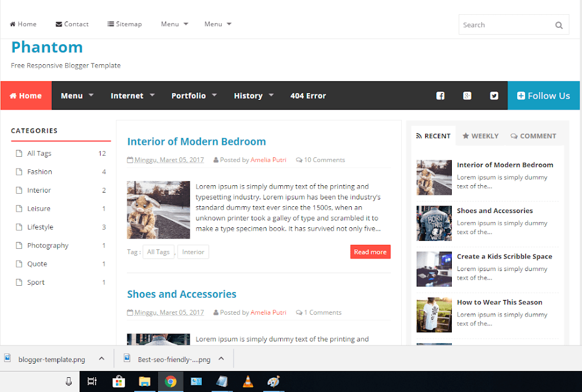Screen dimensions: 582x392
Task: Switch to the WEEKLY tab
Action: (x=480, y=136)
